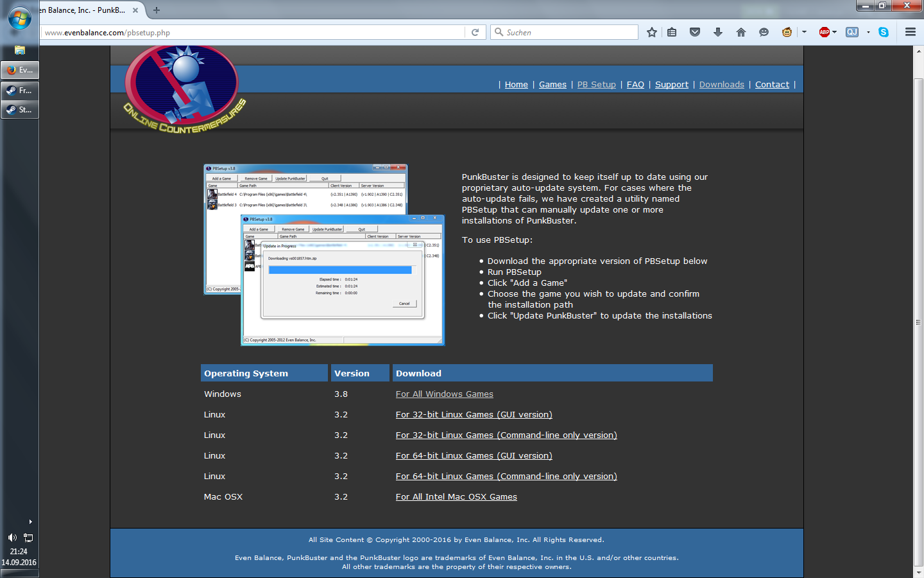Screen dimensions: 924x578
Task: Select the Even Balance browser tab
Action: tap(83, 10)
